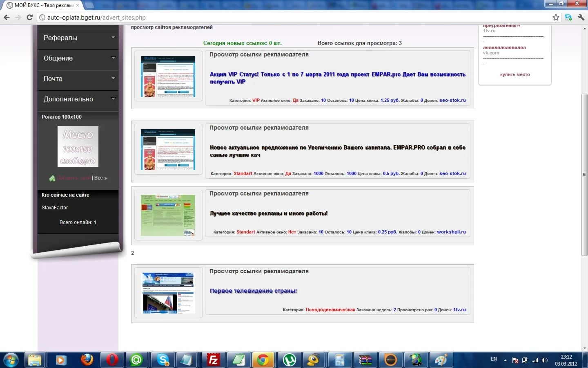Open Paint from the taskbar

[x=441, y=360]
